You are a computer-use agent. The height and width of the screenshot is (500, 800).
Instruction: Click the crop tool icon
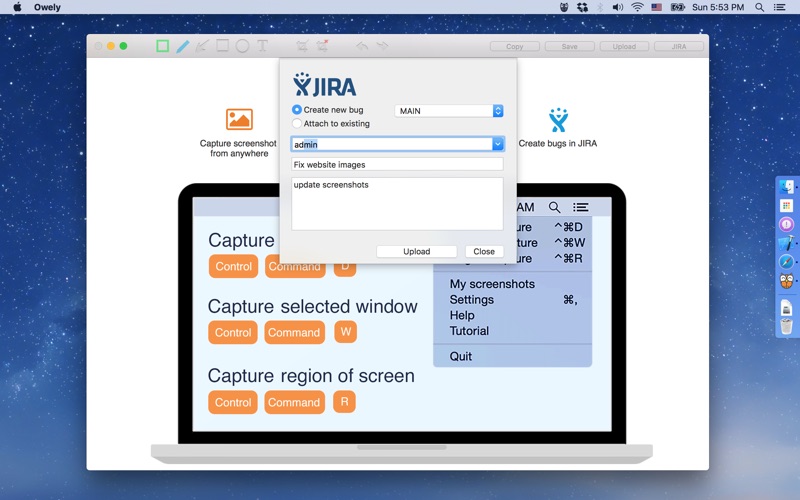tap(302, 46)
